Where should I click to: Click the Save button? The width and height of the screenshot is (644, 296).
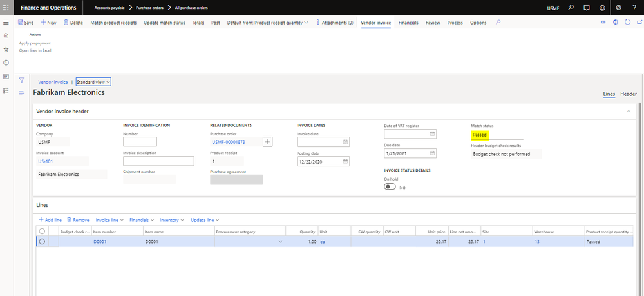(26, 23)
